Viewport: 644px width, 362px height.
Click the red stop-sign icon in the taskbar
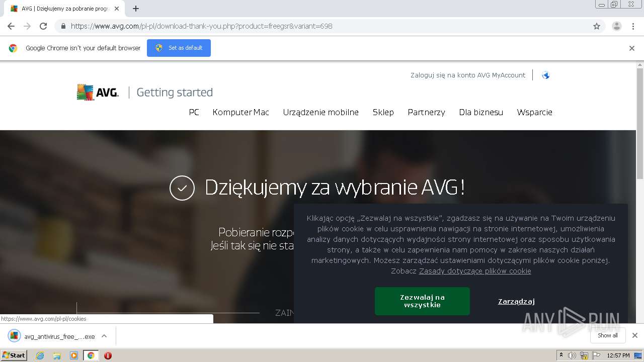[108, 355]
